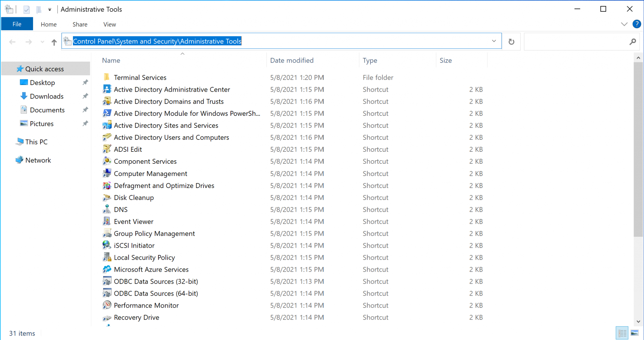This screenshot has height=340, width=644.
Task: Select the Group Policy Management icon
Action: pos(107,233)
